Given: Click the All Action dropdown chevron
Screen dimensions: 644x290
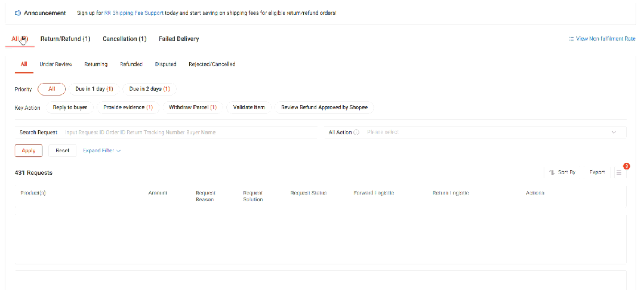Looking at the screenshot, I should (614, 132).
